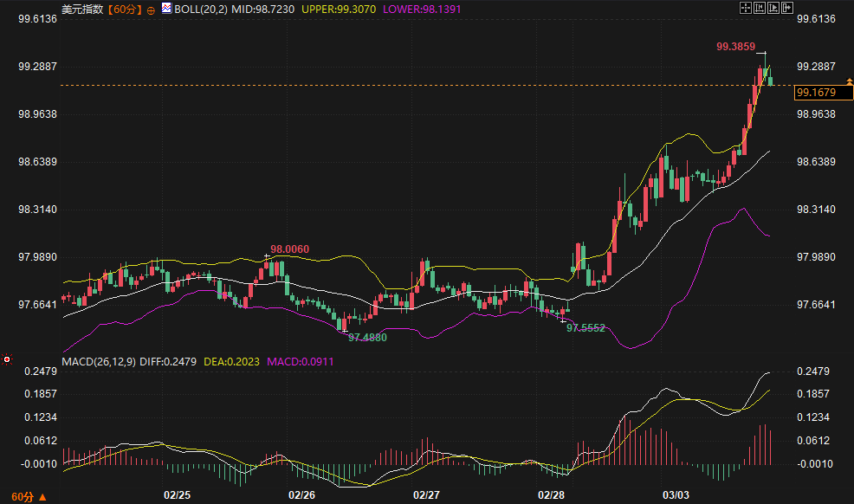The height and width of the screenshot is (504, 854).
Task: Click the jump-to-latest arrow icon in toolbar
Action: (x=787, y=8)
